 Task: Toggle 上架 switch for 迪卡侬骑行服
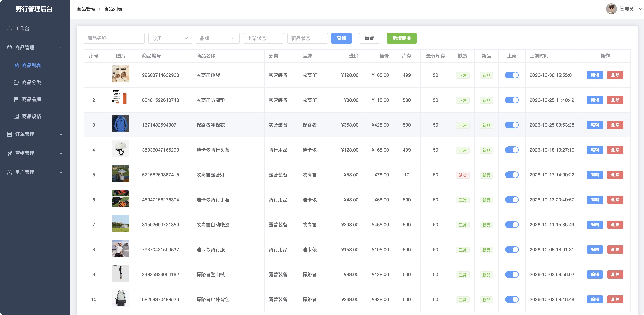pos(512,250)
